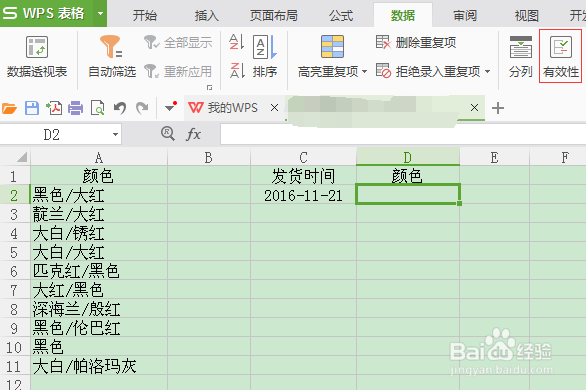
Task: Select cell 匹克红/黑色
Action: coord(99,271)
